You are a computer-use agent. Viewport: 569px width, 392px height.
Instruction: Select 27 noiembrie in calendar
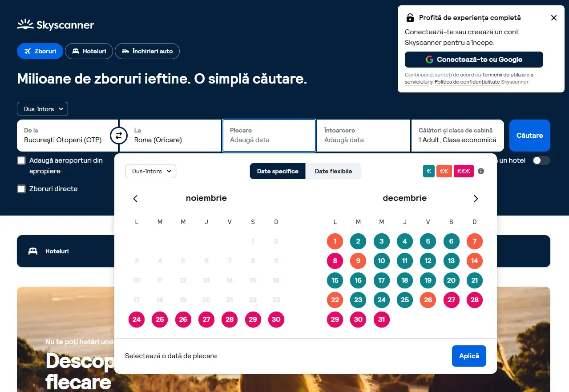(x=206, y=319)
